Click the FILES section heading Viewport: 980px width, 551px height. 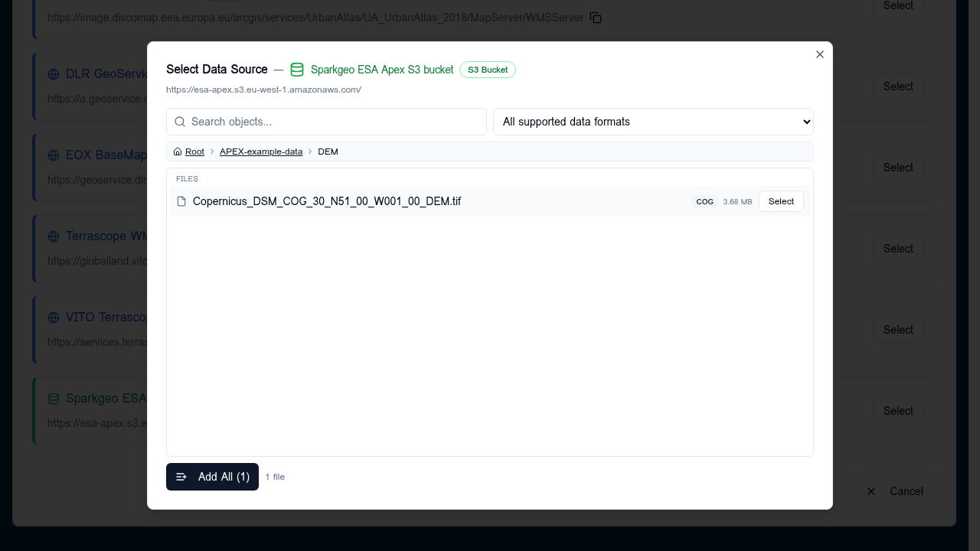(x=187, y=179)
